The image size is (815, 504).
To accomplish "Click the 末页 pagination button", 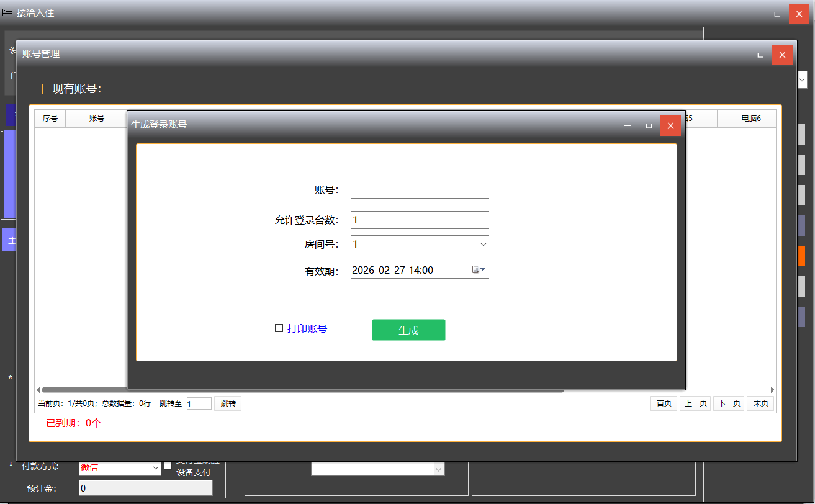I will click(760, 403).
